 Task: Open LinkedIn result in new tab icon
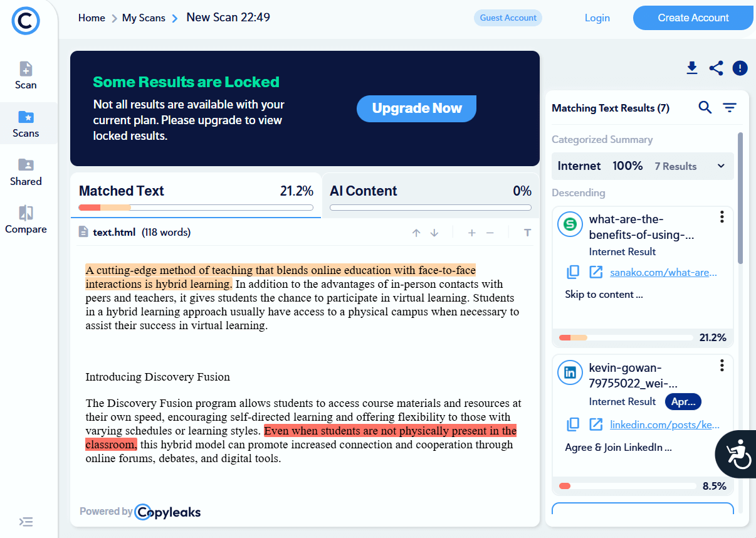click(596, 425)
